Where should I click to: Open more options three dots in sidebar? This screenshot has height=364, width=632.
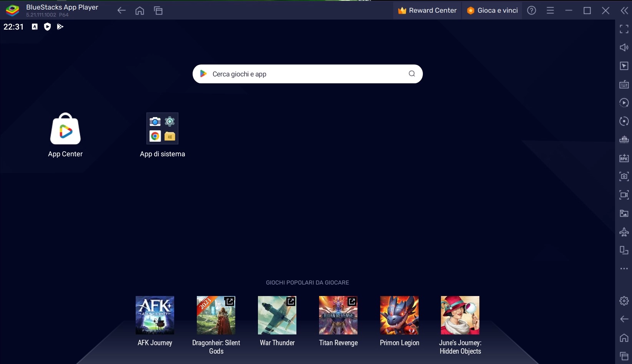click(624, 269)
